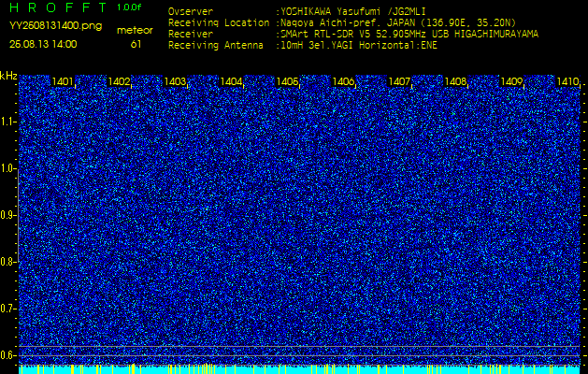Click the meteor label
The height and width of the screenshot is (374, 588).
[135, 31]
